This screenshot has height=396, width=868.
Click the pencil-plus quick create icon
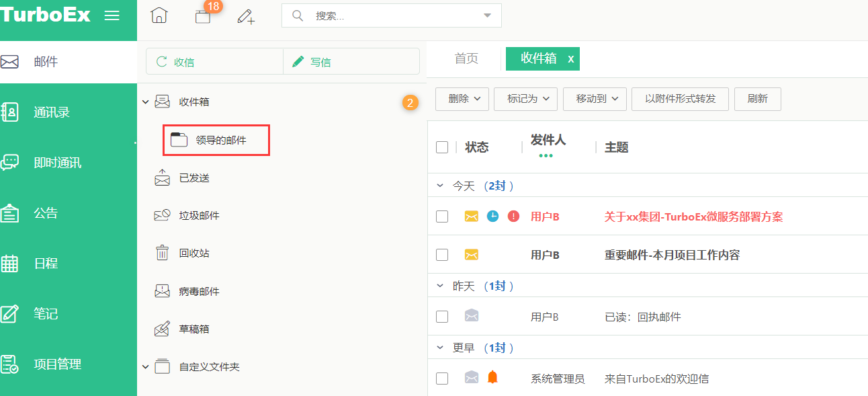click(x=246, y=17)
